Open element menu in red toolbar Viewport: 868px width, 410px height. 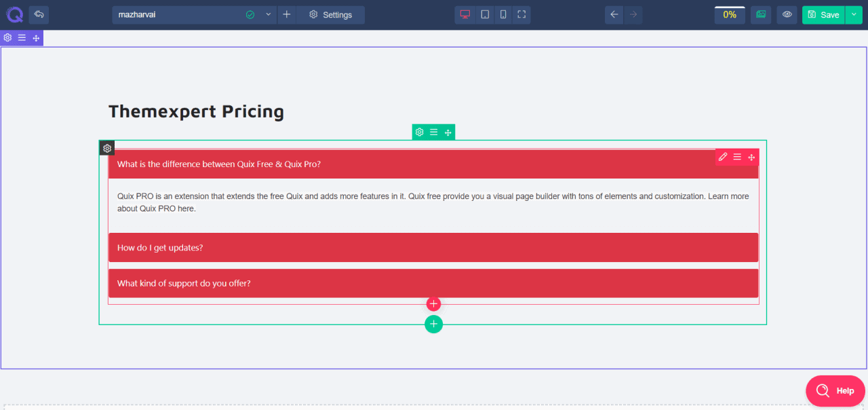[x=737, y=157]
